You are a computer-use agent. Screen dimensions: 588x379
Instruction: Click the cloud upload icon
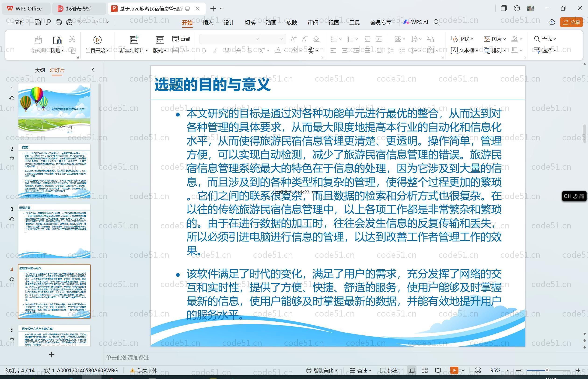(x=552, y=22)
